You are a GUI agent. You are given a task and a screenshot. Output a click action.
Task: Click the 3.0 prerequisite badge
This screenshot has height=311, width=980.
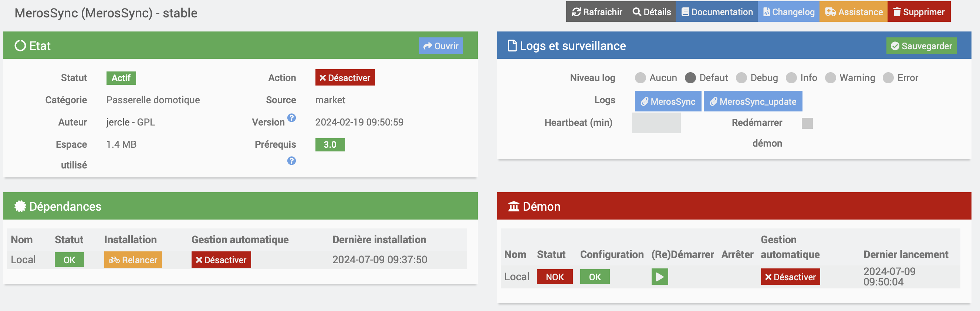click(x=330, y=145)
